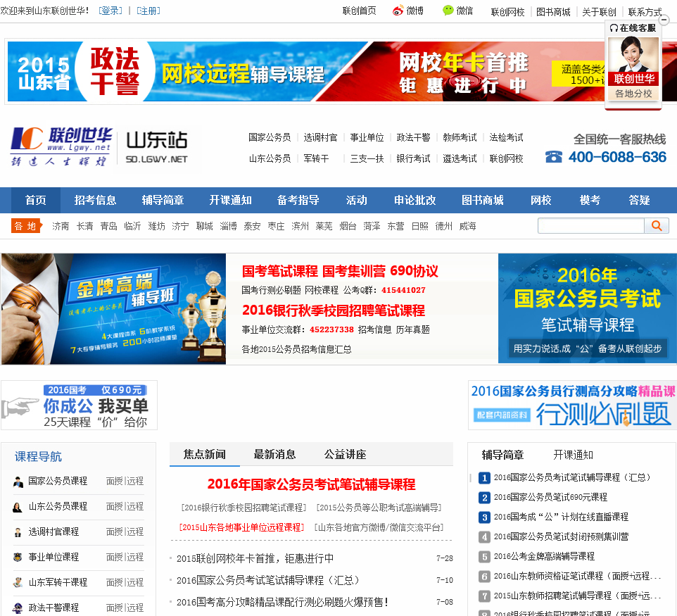Click 三支一扶 in header category links
The image size is (677, 616).
click(367, 158)
